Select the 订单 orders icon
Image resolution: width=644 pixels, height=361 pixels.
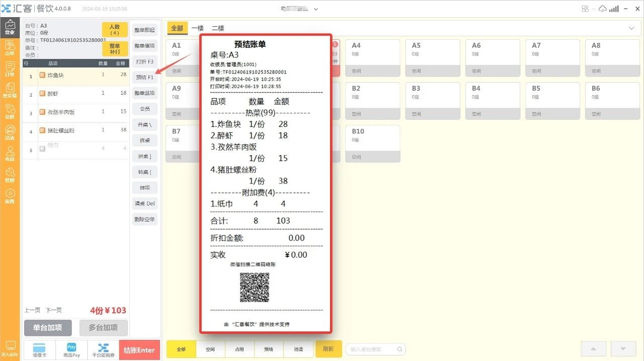click(x=11, y=68)
